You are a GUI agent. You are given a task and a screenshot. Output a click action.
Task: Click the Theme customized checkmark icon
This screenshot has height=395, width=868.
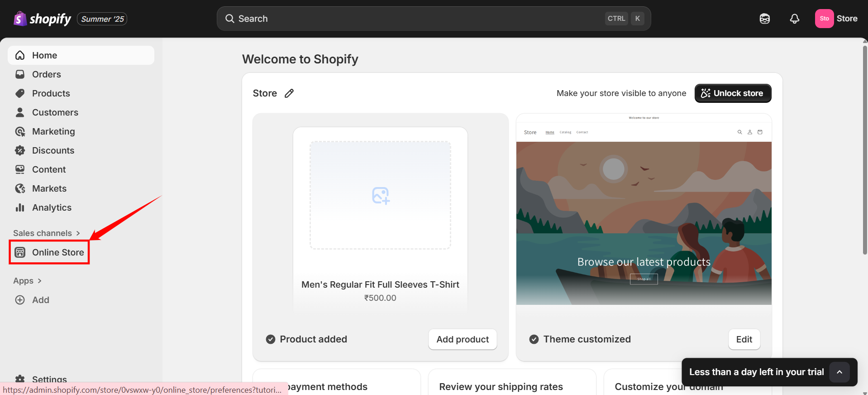point(534,339)
